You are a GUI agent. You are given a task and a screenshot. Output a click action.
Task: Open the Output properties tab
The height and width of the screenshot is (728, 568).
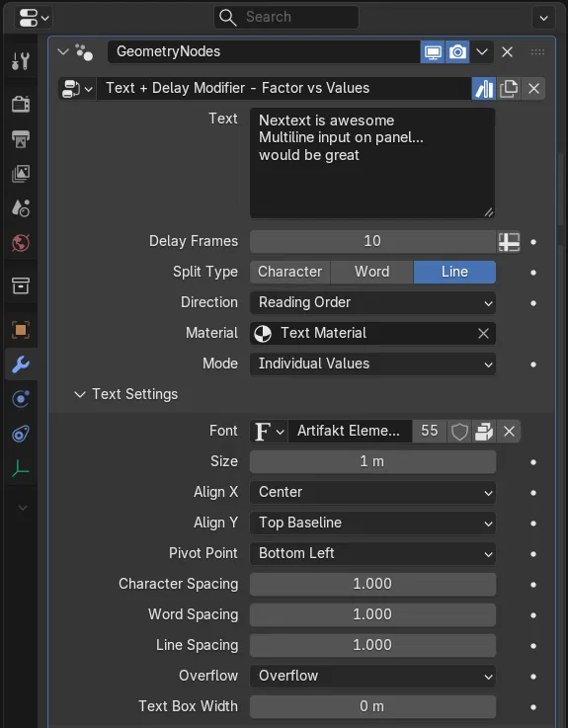(21, 139)
